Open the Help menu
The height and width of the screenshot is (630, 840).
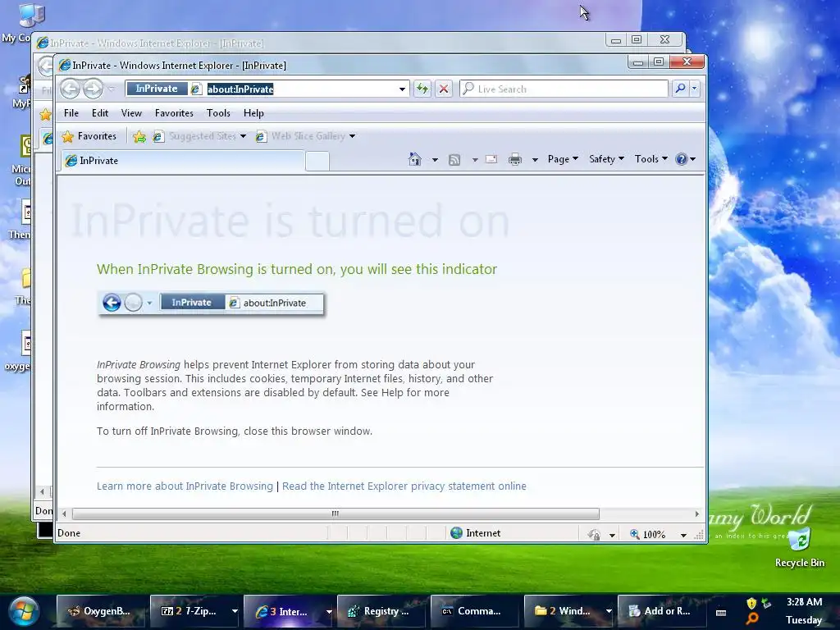click(253, 113)
